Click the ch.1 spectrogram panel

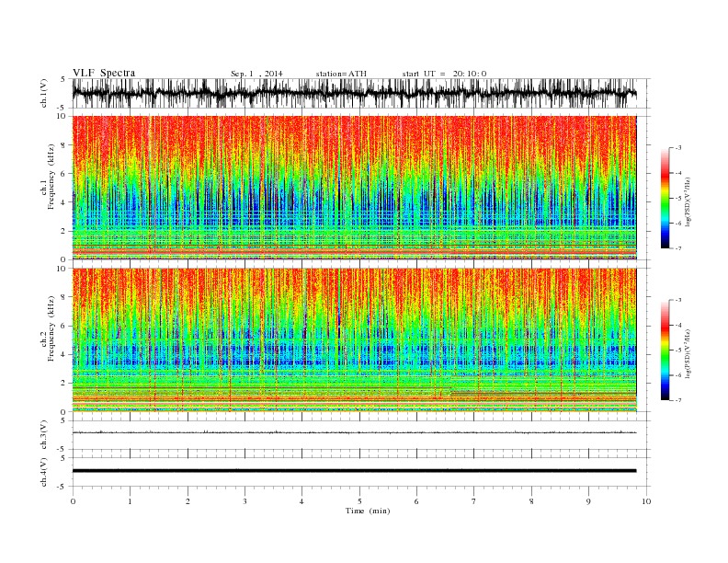pos(354,187)
